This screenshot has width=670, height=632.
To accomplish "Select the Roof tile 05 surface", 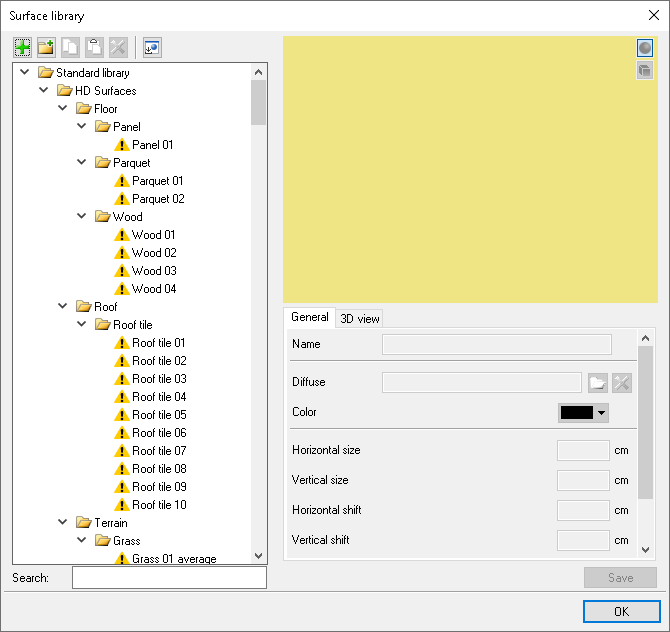I will pos(159,415).
